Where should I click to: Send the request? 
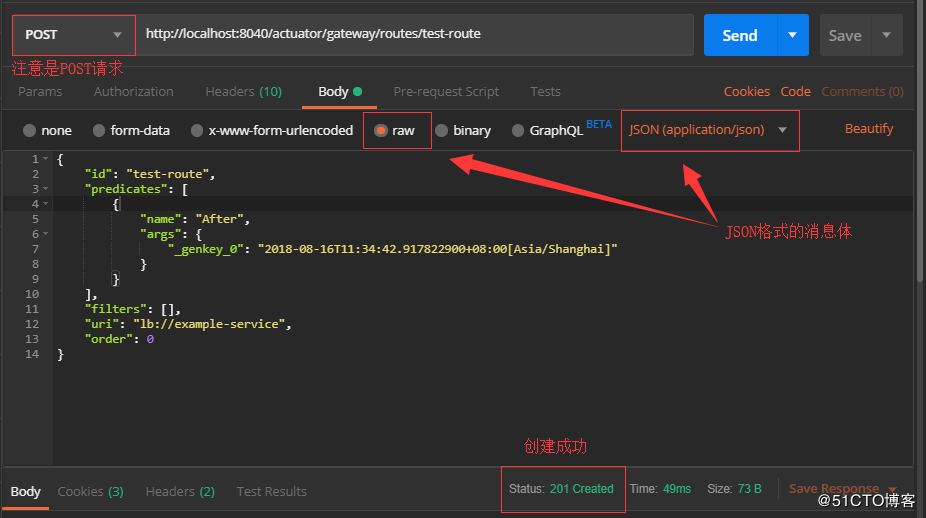tap(740, 35)
